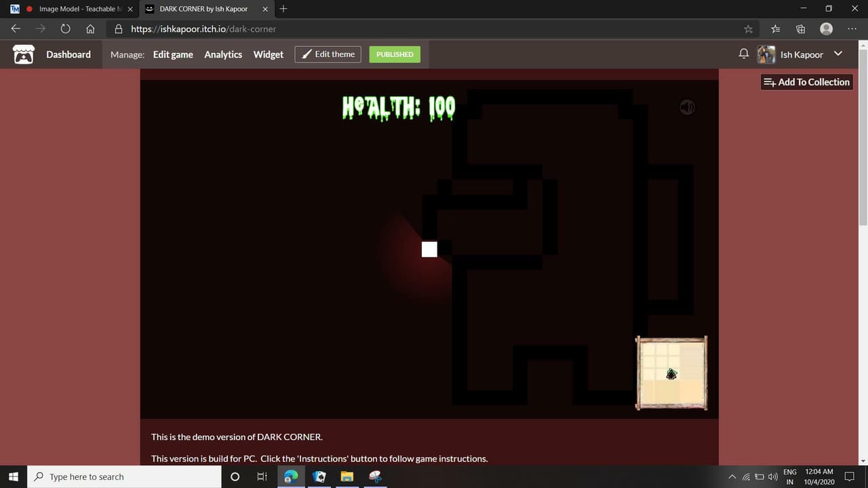Go to the browser home page
The width and height of the screenshot is (868, 488).
90,29
